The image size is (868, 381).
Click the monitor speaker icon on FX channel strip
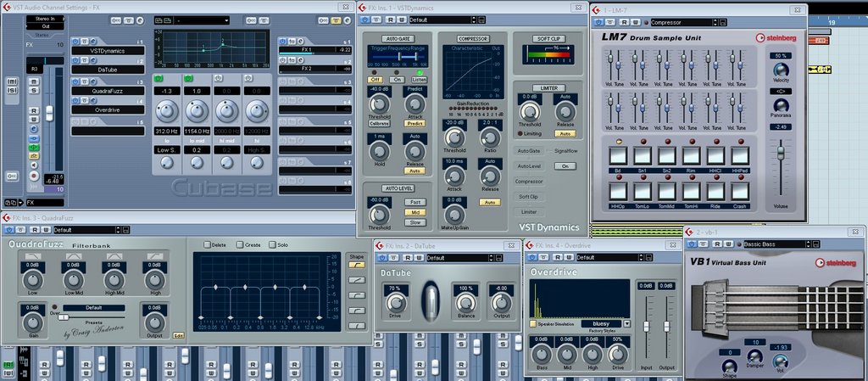click(34, 165)
